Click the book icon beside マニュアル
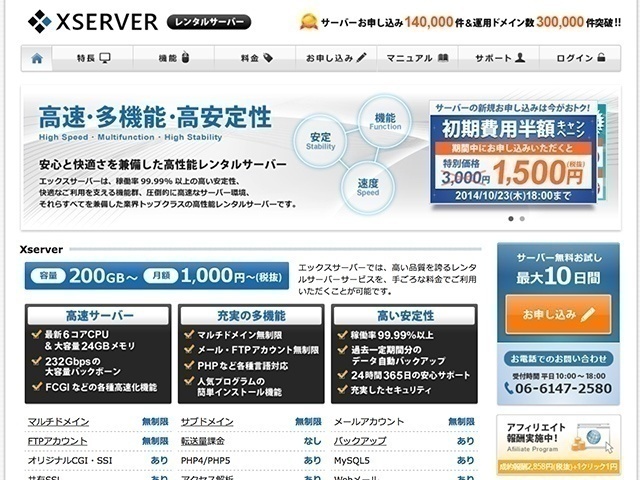The height and width of the screenshot is (480, 640). 443,58
